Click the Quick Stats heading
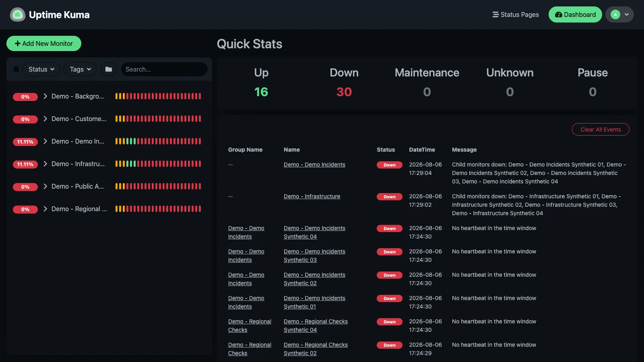Image resolution: width=644 pixels, height=362 pixels. coord(250,44)
